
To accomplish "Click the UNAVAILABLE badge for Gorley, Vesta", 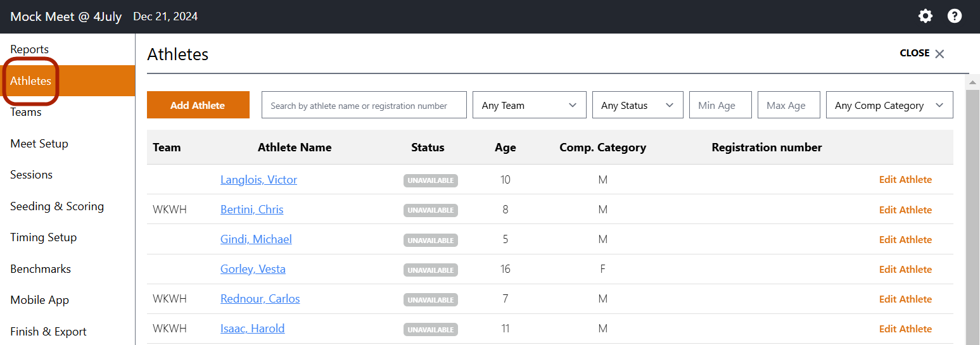I will click(x=431, y=270).
